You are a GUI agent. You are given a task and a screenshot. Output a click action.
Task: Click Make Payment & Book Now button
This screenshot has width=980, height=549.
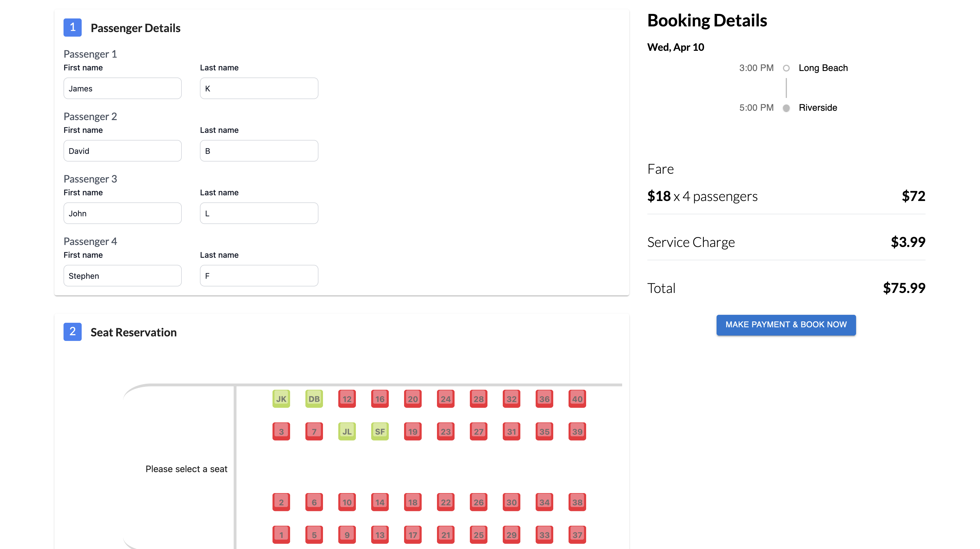coord(785,325)
